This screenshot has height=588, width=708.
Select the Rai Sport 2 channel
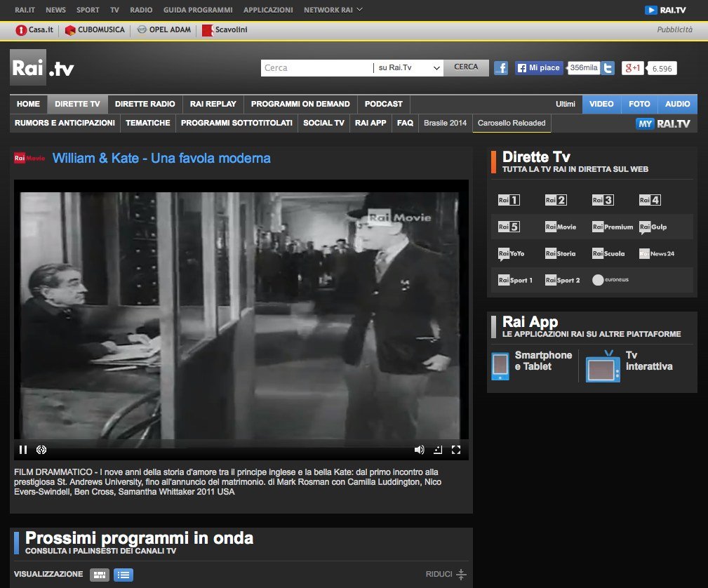pos(563,281)
